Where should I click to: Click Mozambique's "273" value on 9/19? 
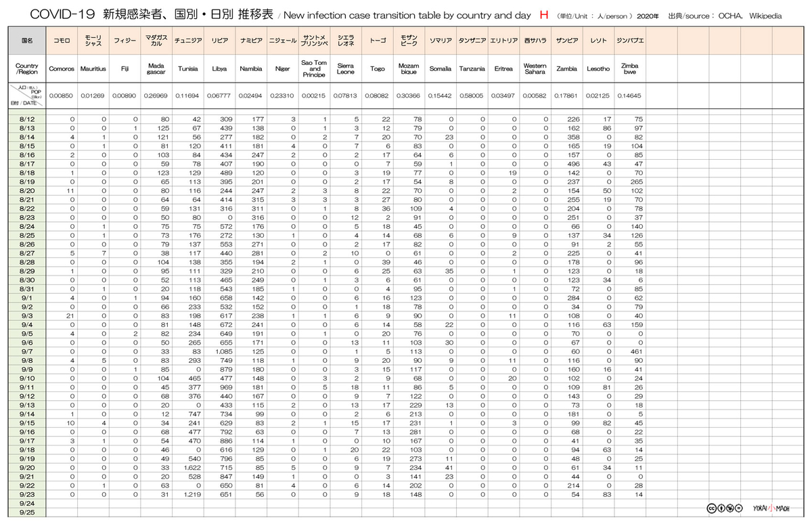tap(415, 459)
